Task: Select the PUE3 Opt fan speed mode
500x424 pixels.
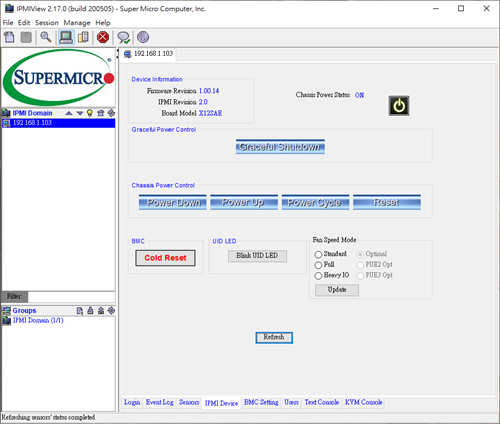Action: 360,276
